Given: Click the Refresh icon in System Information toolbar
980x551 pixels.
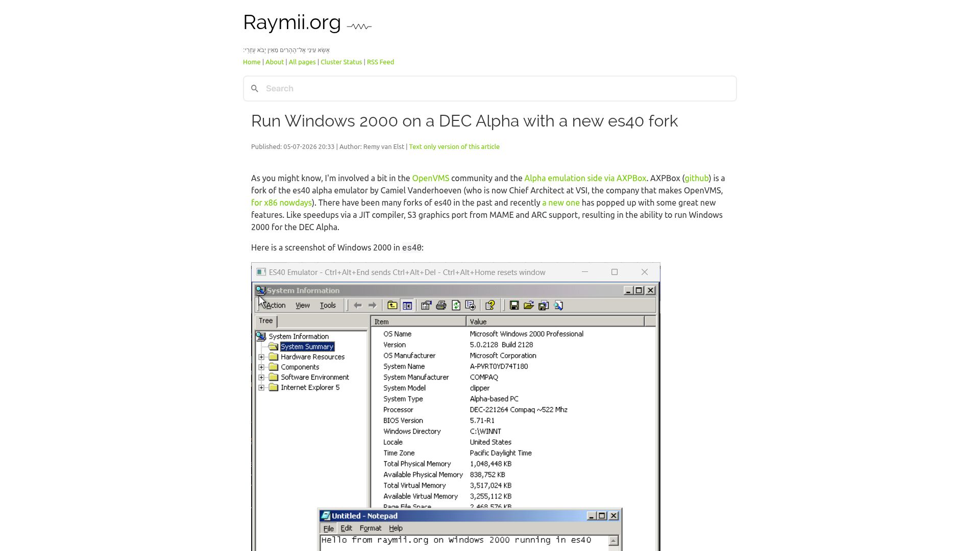Looking at the screenshot, I should [x=456, y=306].
